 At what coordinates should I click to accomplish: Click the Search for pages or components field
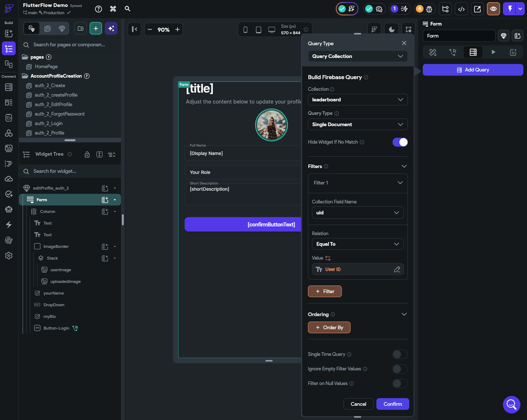point(70,44)
